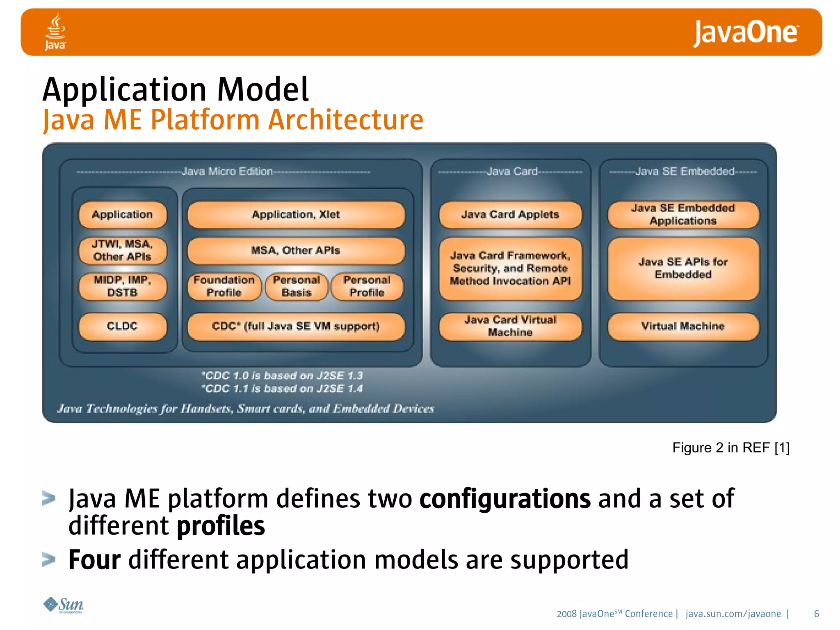Select the 'CLDC' box

(x=123, y=326)
